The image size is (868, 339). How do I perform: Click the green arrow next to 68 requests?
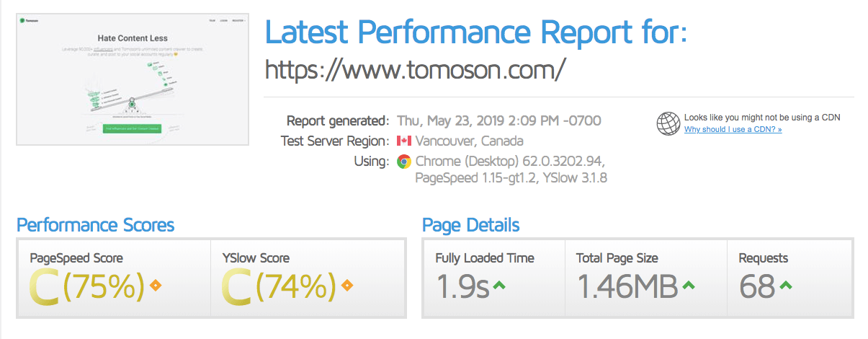coord(786,286)
